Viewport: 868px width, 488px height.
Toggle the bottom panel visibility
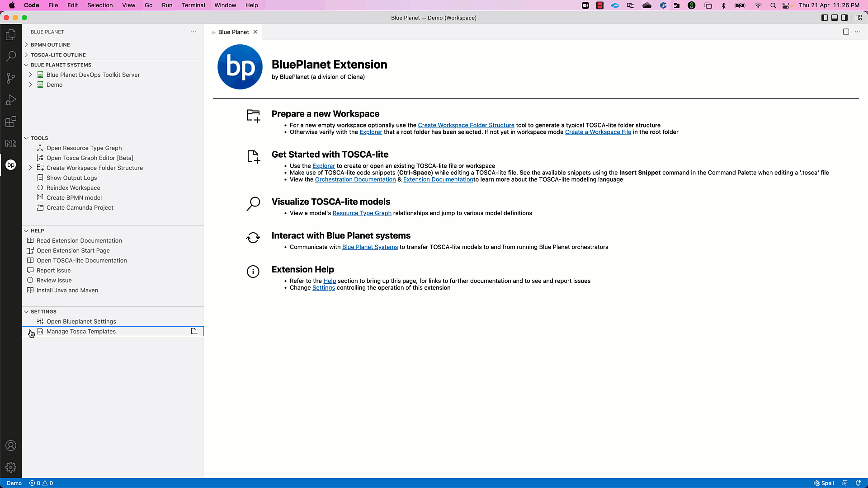click(835, 18)
